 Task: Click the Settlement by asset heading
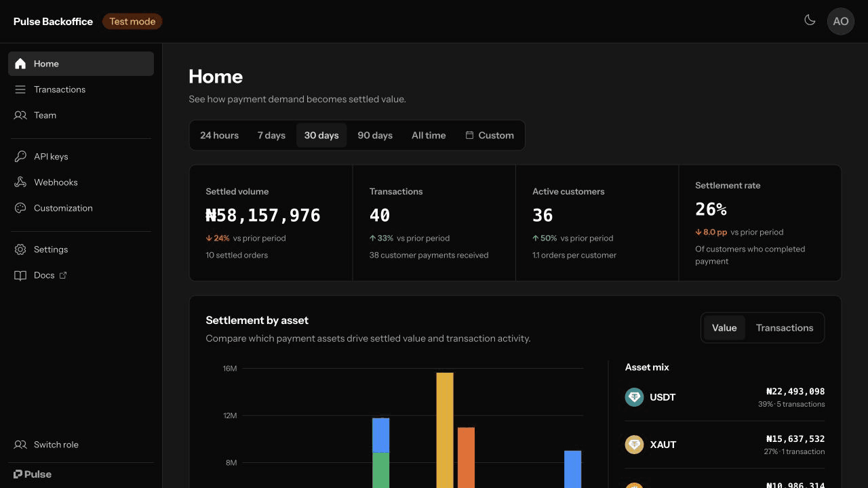coord(257,321)
